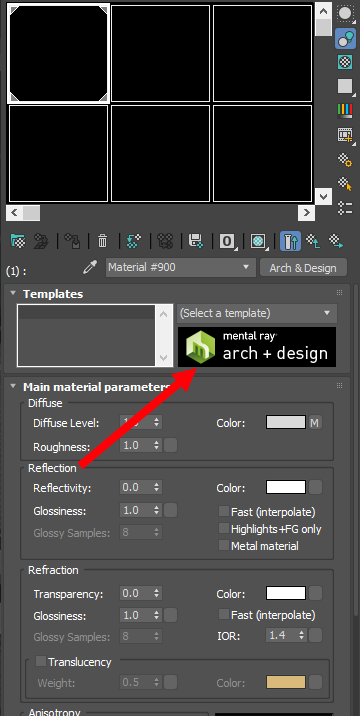The width and height of the screenshot is (360, 716).
Task: Click sample slots scroll up arrow
Action: 324,12
